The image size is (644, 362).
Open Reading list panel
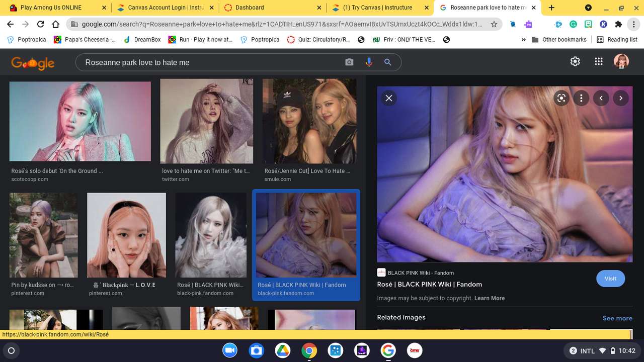click(617, 40)
